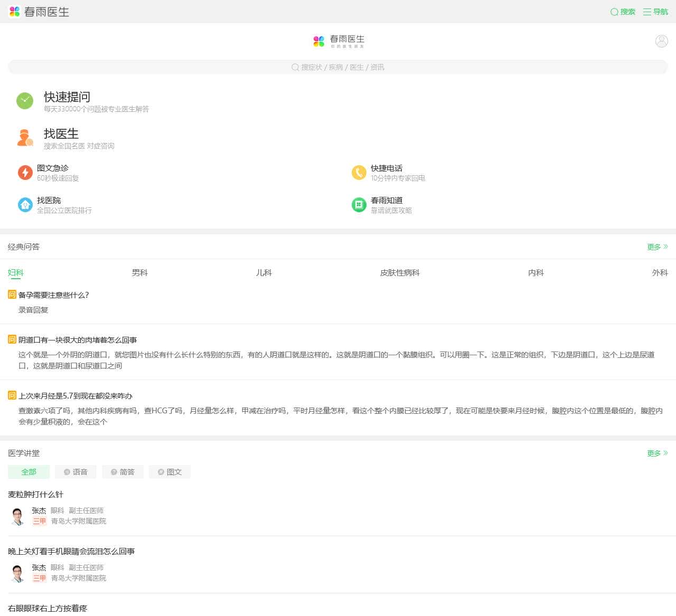Switch to the 外科 tab

click(x=660, y=272)
